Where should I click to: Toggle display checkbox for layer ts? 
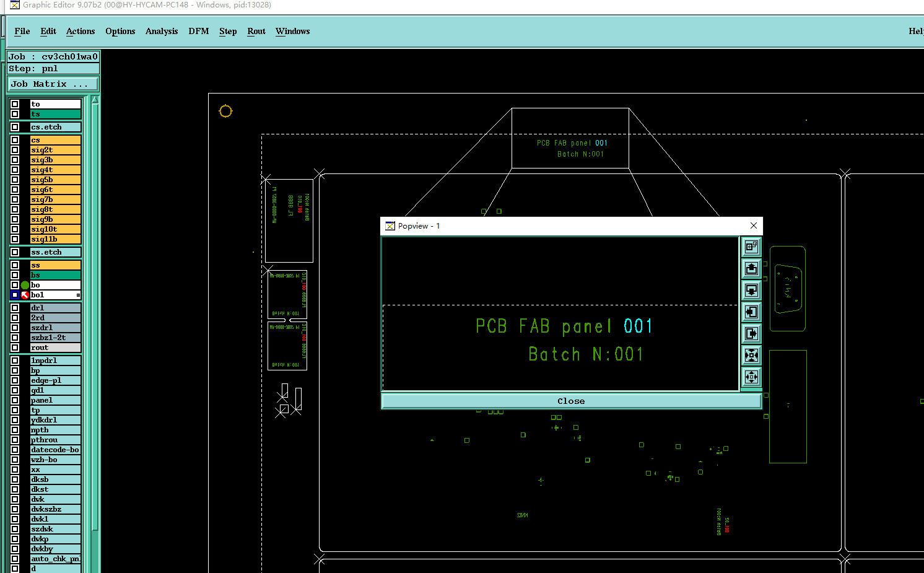(15, 114)
